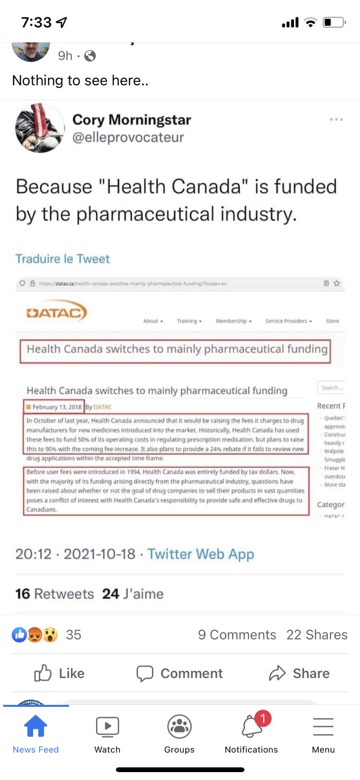The image size is (360, 780).
Task: Tap the Notifications bell icon
Action: pos(252,726)
